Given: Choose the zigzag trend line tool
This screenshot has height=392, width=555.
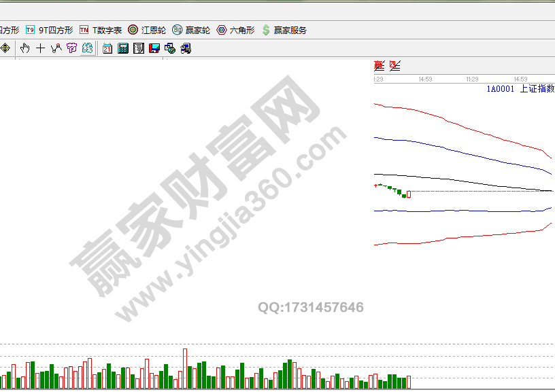Looking at the screenshot, I should (x=56, y=48).
